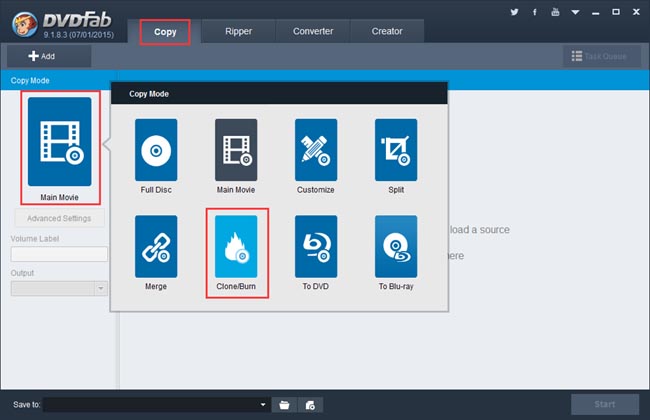Viewport: 650px width, 420px height.
Task: Minimize the DVDFab window
Action: (596, 13)
